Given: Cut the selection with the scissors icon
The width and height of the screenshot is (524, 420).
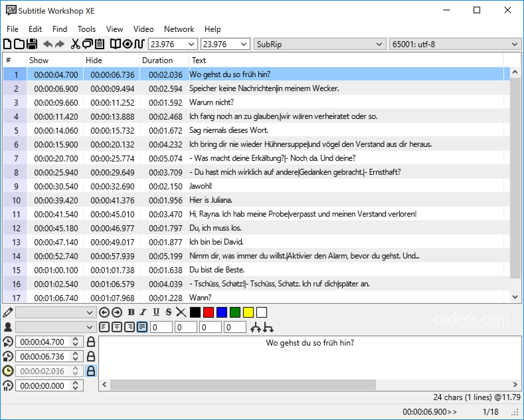Looking at the screenshot, I should click(76, 44).
